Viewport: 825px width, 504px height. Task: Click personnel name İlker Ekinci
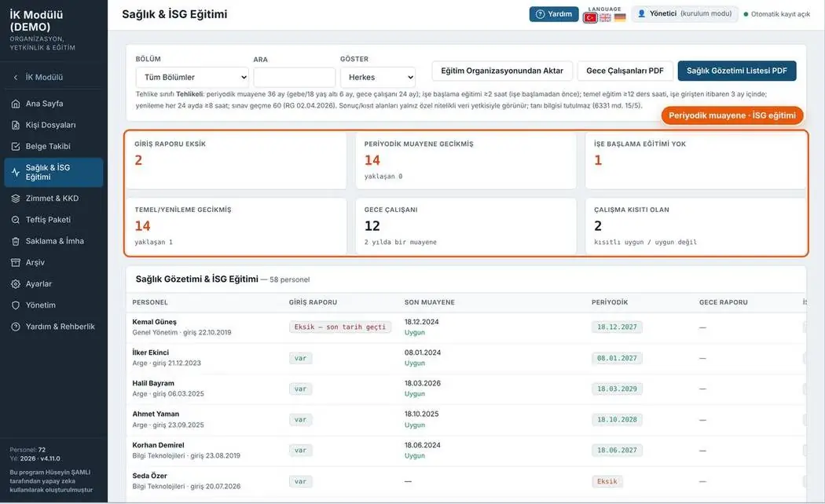pyautogui.click(x=151, y=352)
